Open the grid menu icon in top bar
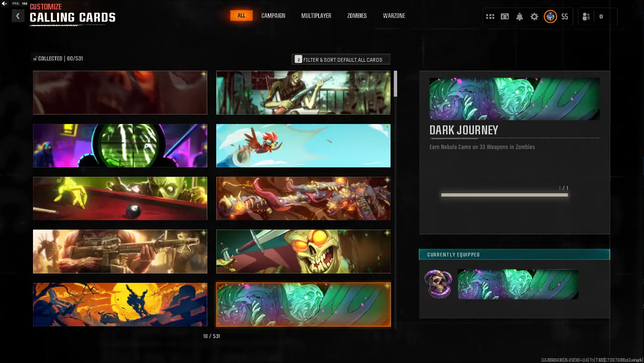The height and width of the screenshot is (363, 644). (x=490, y=16)
